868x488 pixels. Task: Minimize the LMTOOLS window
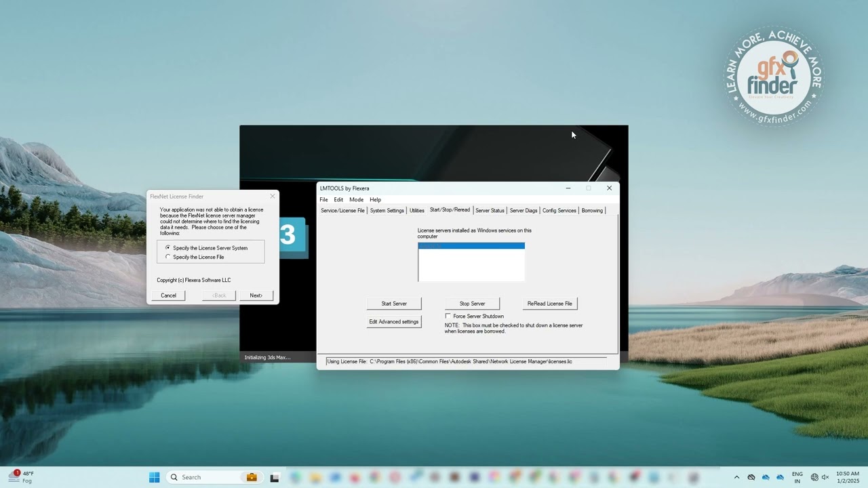568,188
